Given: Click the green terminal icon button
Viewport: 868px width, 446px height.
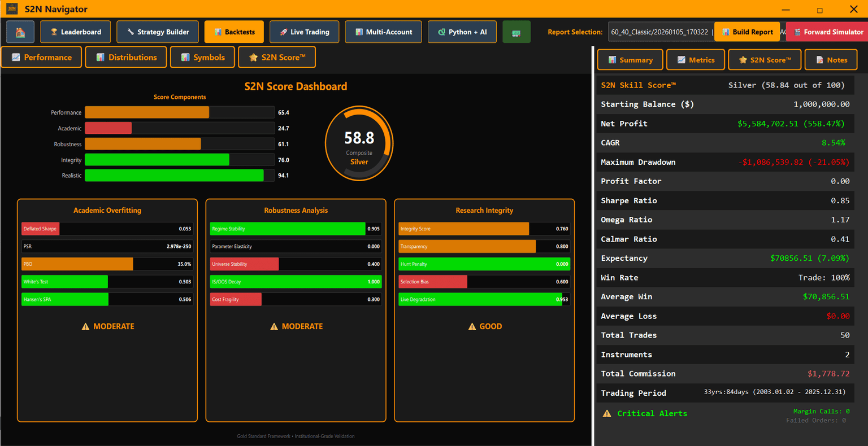Looking at the screenshot, I should [x=516, y=32].
